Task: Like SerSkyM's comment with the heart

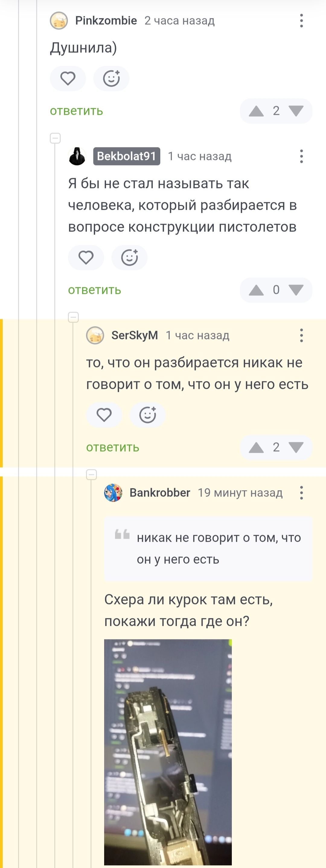Action: coord(104,415)
